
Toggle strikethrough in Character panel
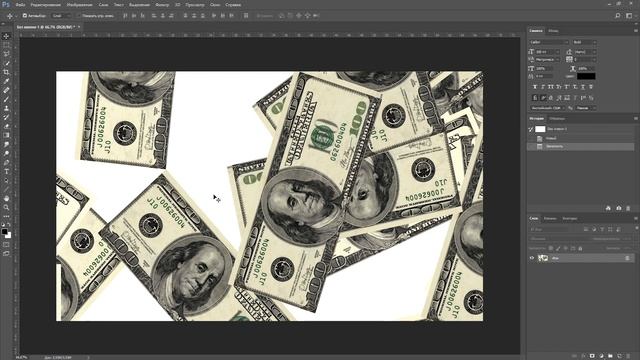(x=591, y=87)
